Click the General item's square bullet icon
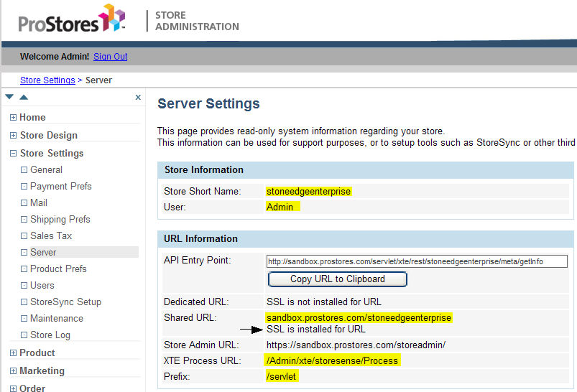 (24, 170)
